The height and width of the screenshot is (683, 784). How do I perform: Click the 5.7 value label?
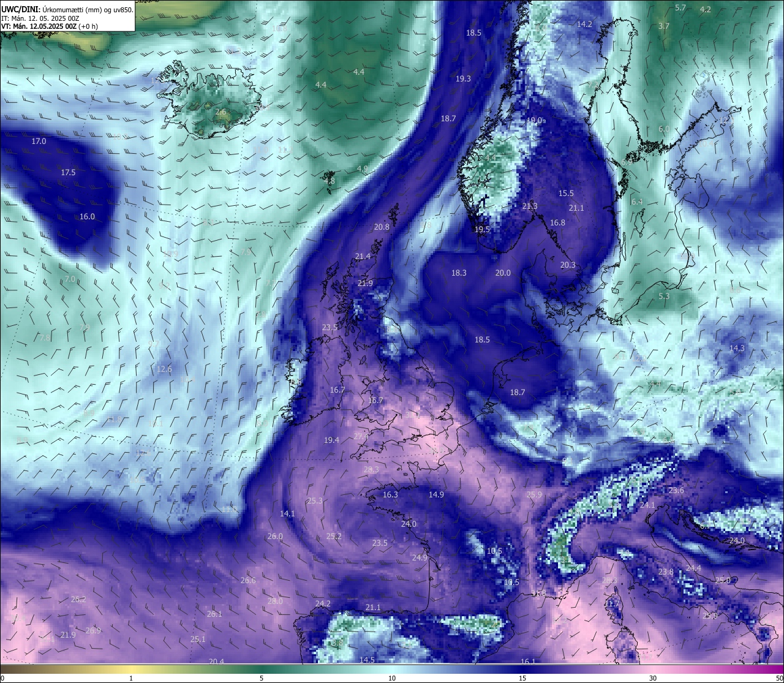coord(680,8)
